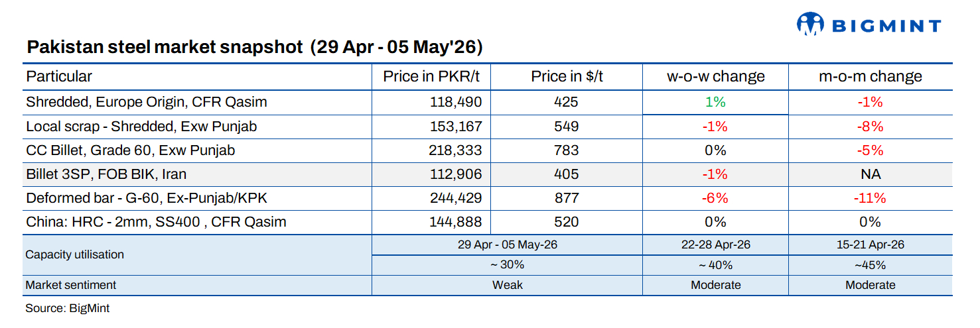Select the Particular column header
Screen dimensions: 980x328
pos(59,76)
